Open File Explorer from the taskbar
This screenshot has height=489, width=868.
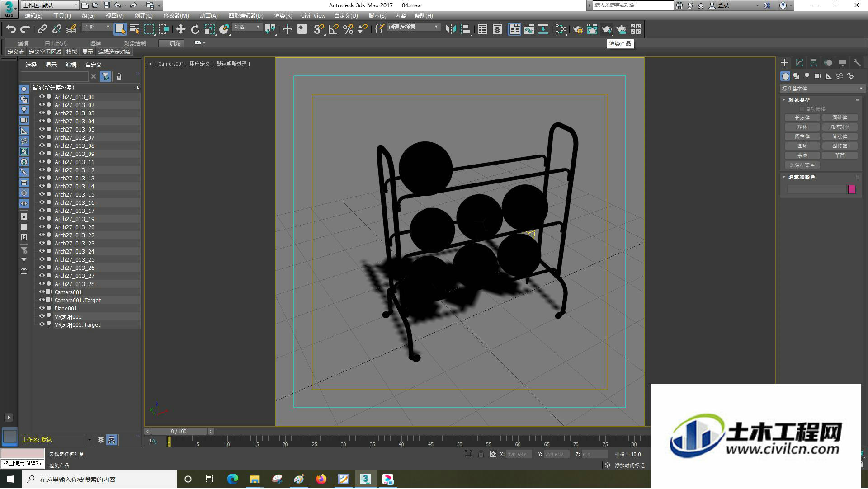(255, 480)
